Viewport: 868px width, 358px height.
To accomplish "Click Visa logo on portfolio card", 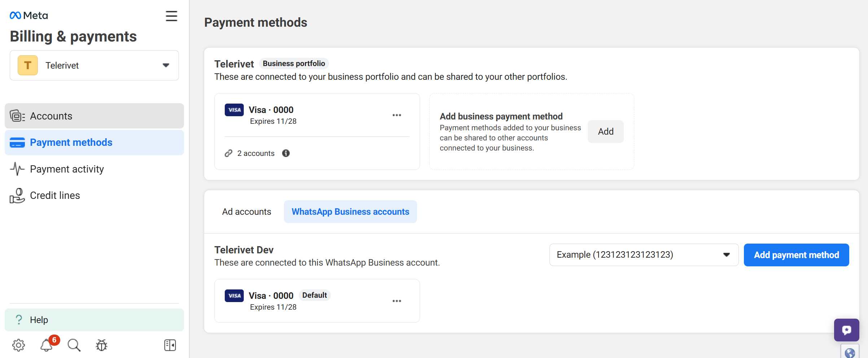I will click(234, 110).
